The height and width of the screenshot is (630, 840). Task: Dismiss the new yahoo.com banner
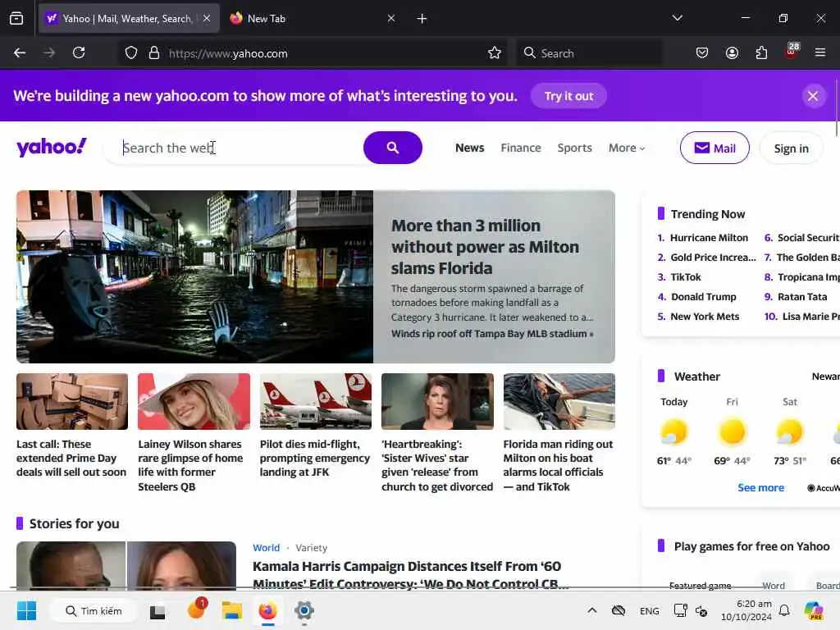[813, 97]
